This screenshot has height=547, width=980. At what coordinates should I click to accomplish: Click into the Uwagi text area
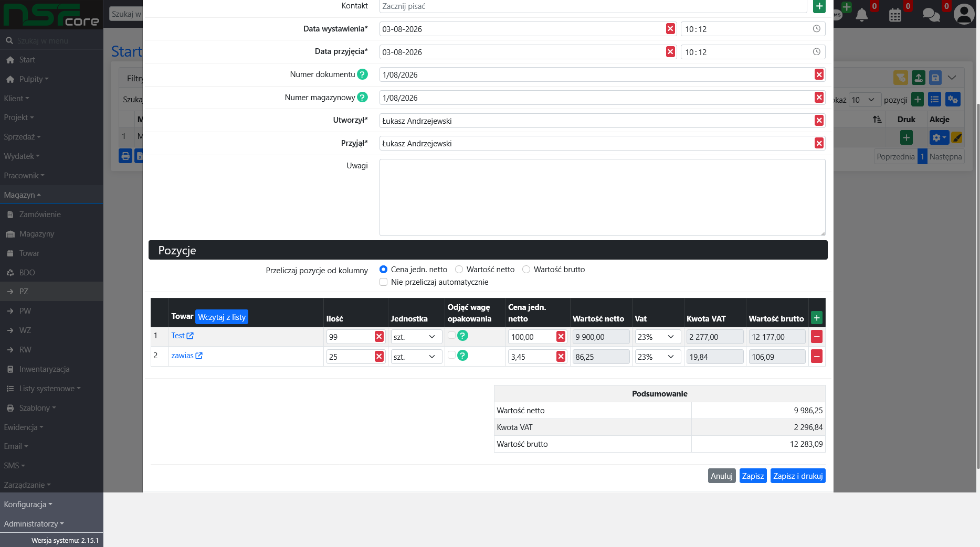point(602,197)
